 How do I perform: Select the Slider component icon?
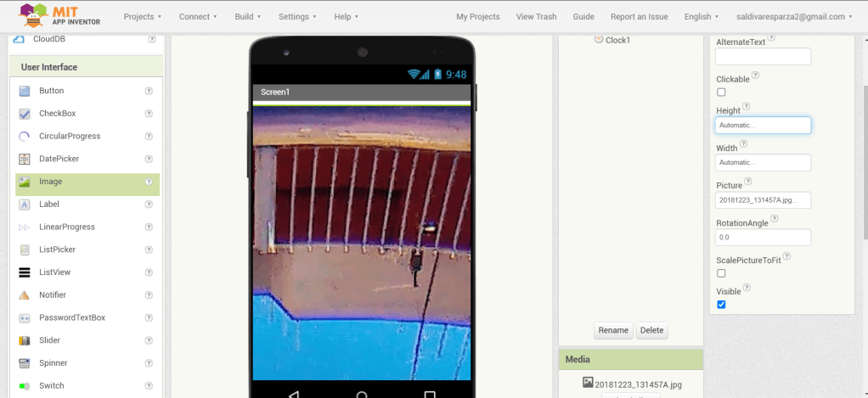[x=25, y=340]
